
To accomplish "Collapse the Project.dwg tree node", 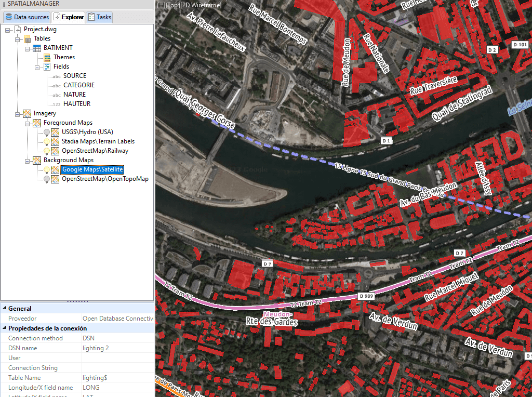I will (7, 30).
